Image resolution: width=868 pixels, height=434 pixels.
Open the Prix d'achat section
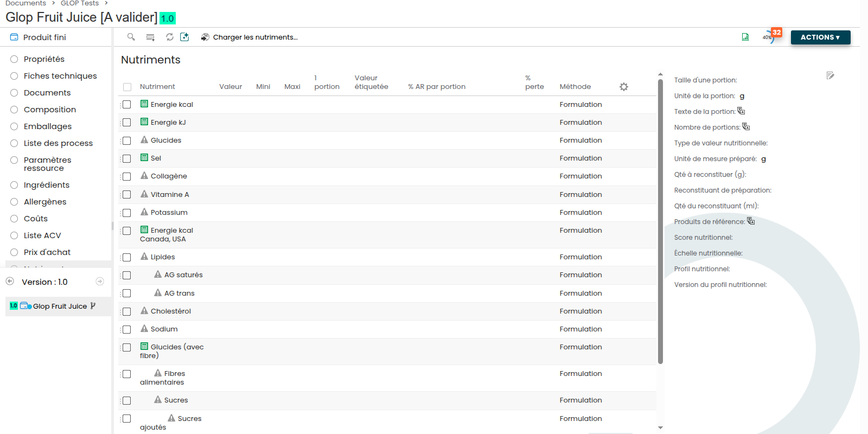coord(47,252)
